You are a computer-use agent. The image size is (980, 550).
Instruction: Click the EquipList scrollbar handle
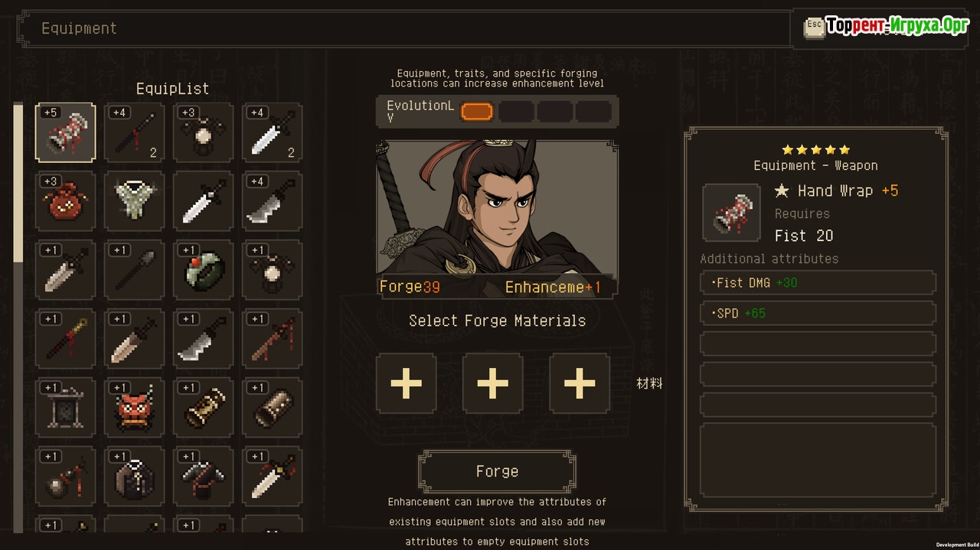pos(18,183)
